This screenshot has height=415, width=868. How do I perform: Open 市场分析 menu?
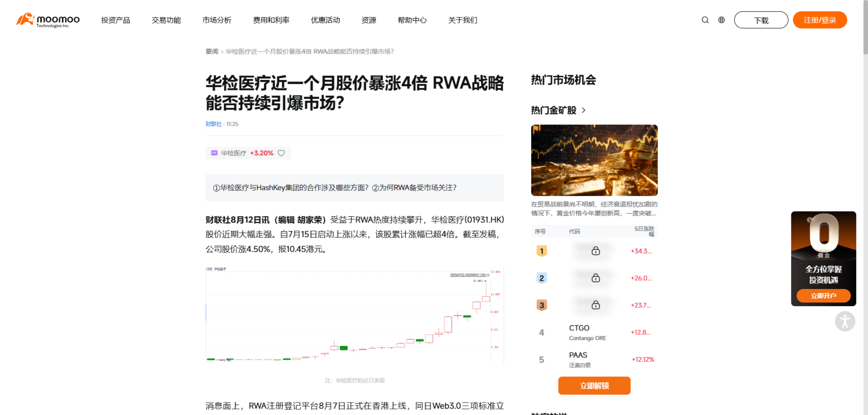pos(217,20)
